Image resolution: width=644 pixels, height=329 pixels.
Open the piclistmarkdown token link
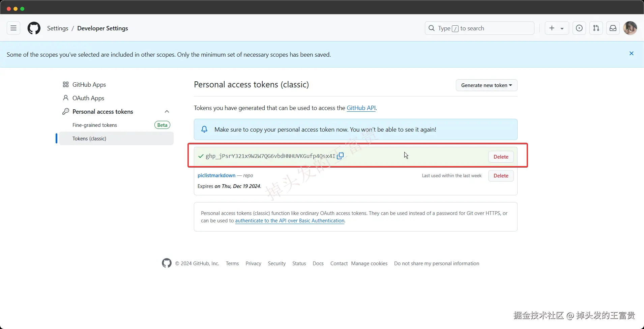[216, 175]
